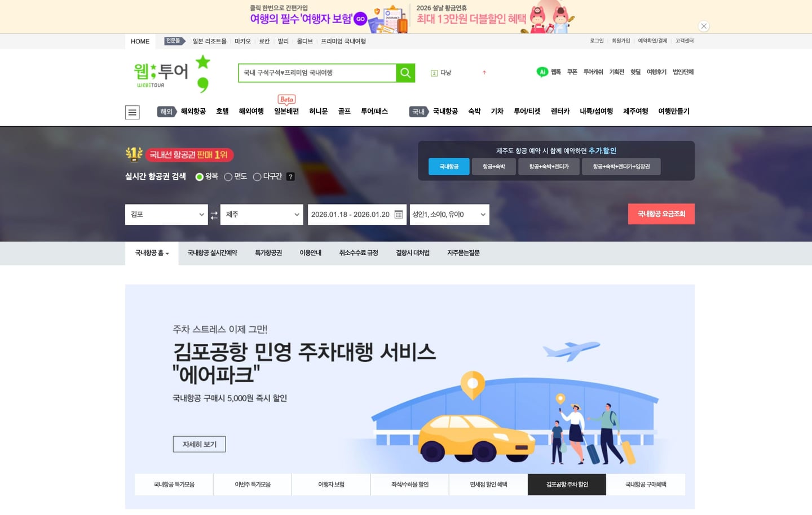This screenshot has height=515, width=812.
Task: Select 편도 one-way radio button
Action: 228,177
